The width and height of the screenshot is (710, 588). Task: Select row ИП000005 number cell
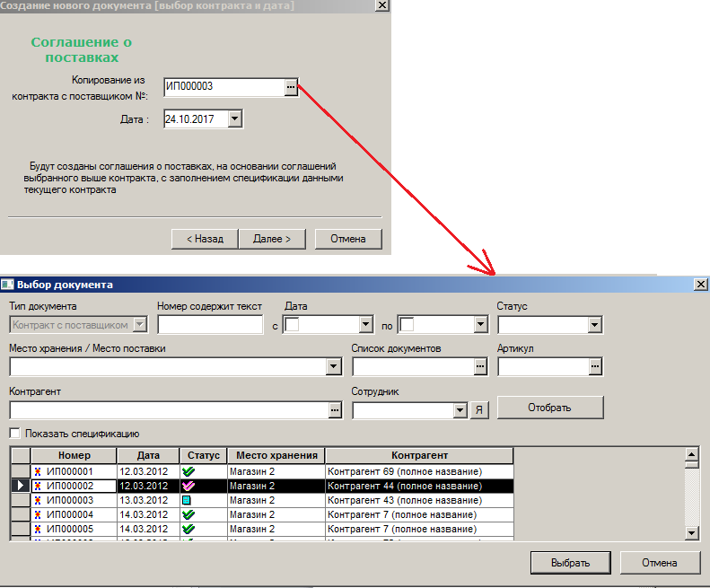74,529
